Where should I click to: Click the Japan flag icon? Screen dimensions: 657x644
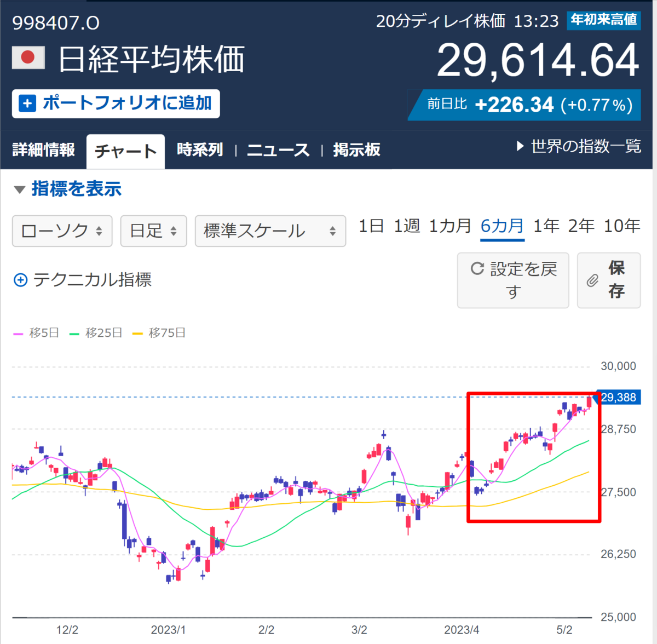28,58
